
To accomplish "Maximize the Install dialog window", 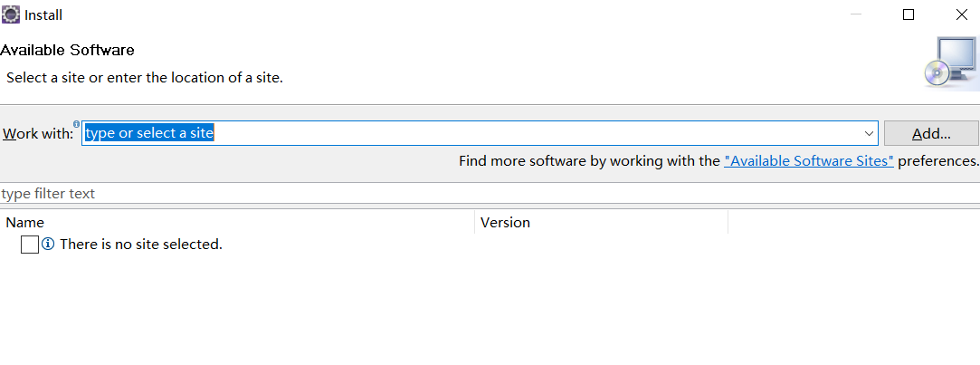I will (x=909, y=14).
